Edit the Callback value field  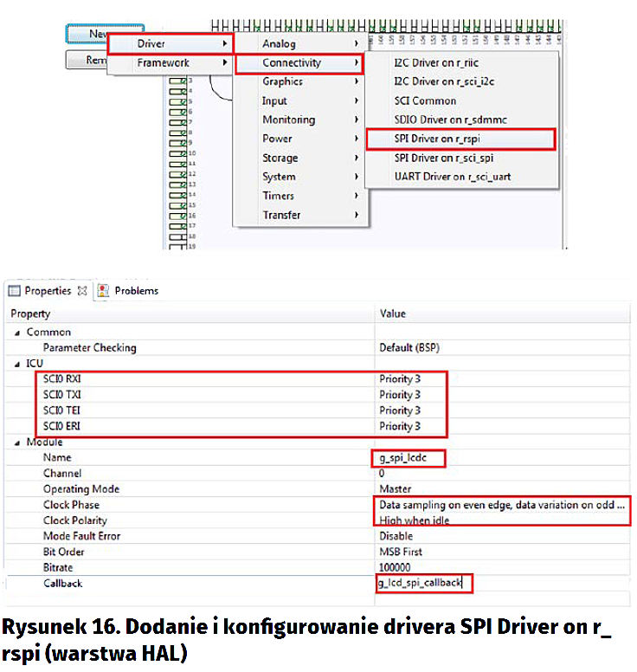point(424,584)
